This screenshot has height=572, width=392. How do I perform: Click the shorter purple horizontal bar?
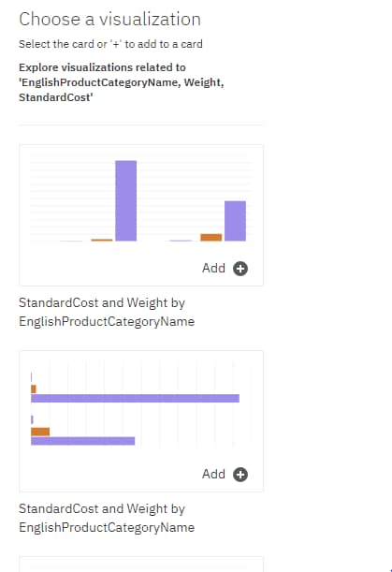82,441
